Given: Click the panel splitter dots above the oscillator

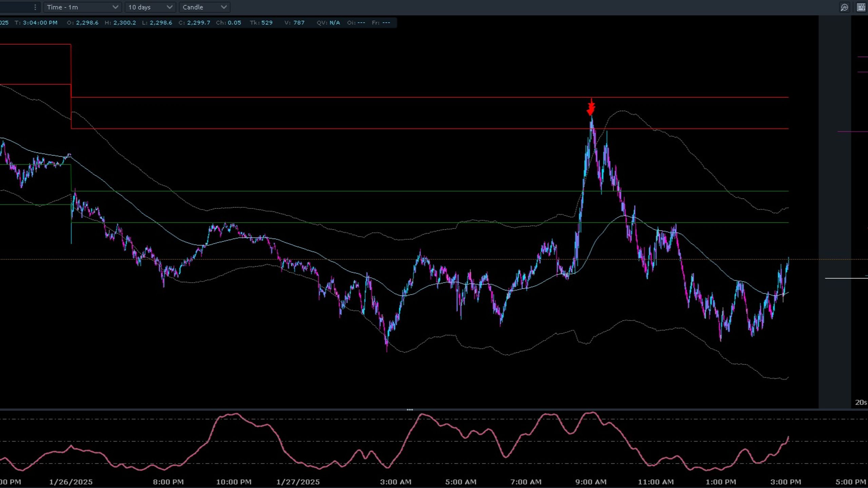Looking at the screenshot, I should point(410,410).
